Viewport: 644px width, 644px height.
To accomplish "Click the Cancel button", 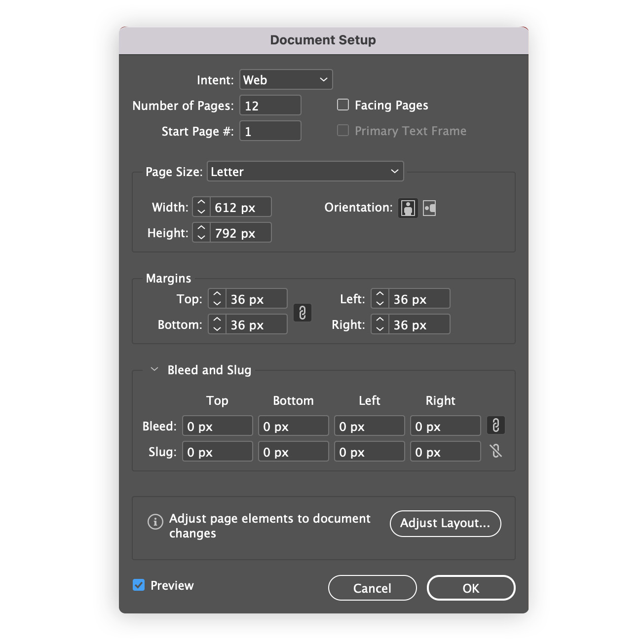I will click(x=373, y=588).
